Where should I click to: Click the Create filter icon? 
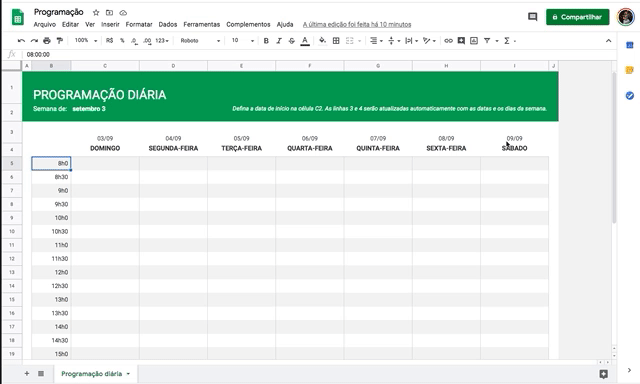tap(487, 40)
